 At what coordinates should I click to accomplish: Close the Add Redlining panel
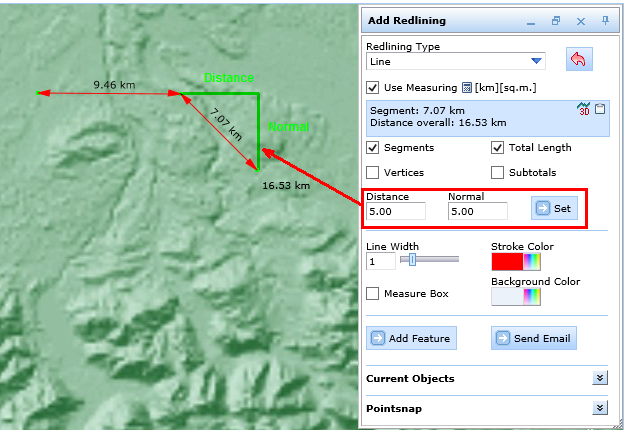[581, 22]
